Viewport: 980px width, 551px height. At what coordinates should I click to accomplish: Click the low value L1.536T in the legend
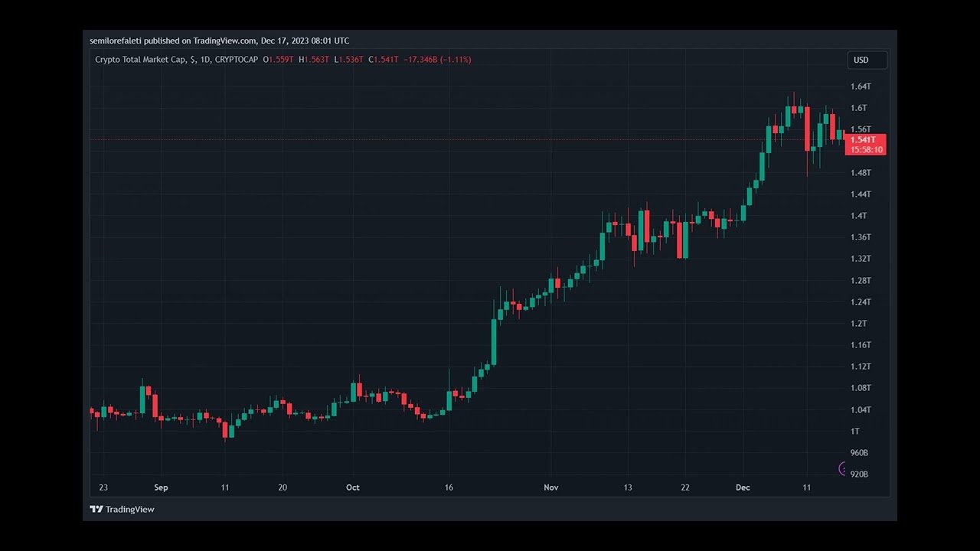347,59
